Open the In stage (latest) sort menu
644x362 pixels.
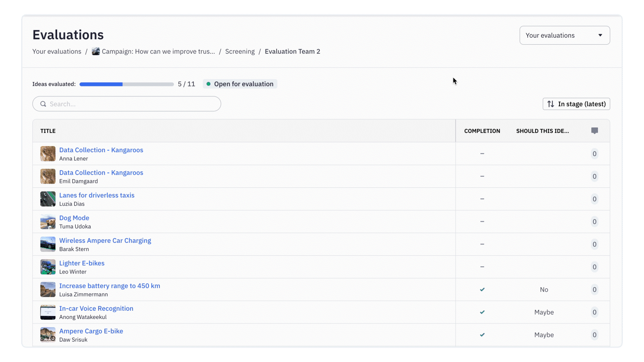coord(576,104)
